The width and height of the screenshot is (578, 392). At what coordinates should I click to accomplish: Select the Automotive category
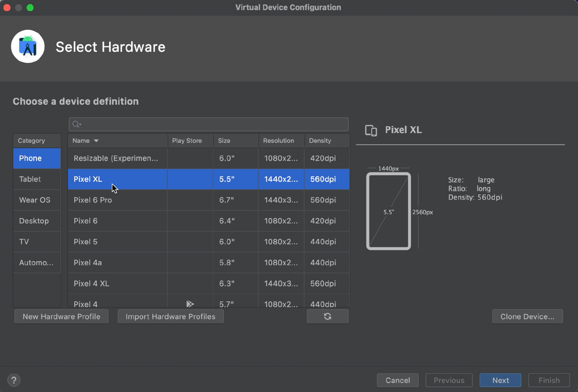(37, 263)
